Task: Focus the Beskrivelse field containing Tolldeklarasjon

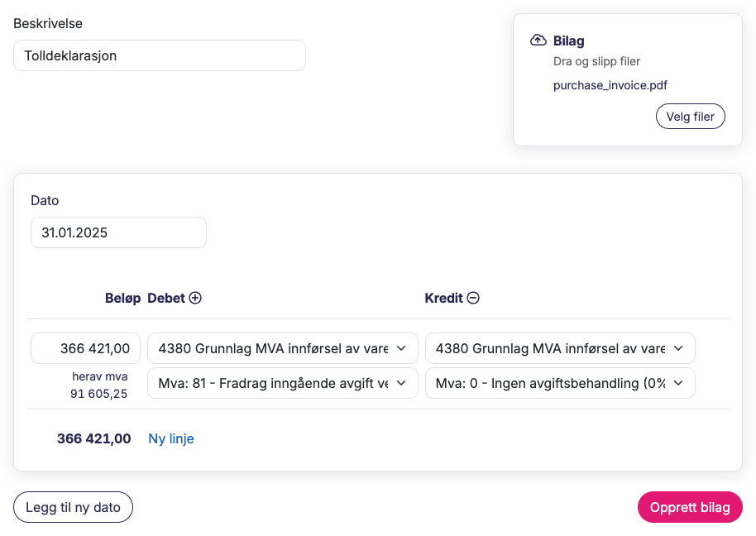Action: point(160,55)
